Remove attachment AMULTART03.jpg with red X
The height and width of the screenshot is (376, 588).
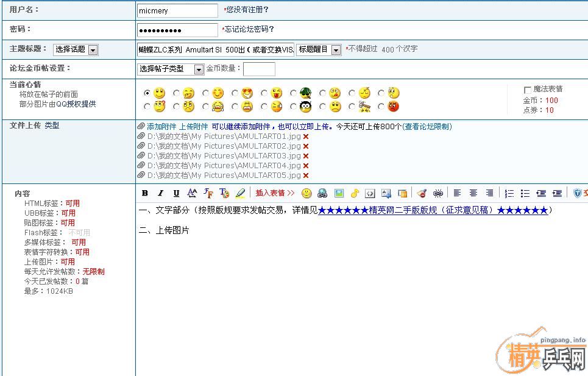[x=306, y=156]
